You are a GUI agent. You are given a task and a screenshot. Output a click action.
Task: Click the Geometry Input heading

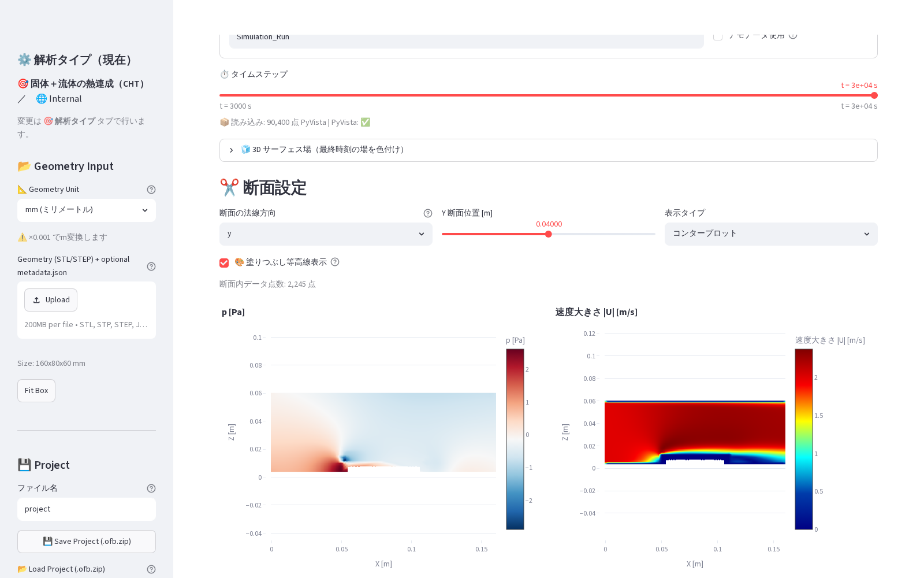(65, 166)
